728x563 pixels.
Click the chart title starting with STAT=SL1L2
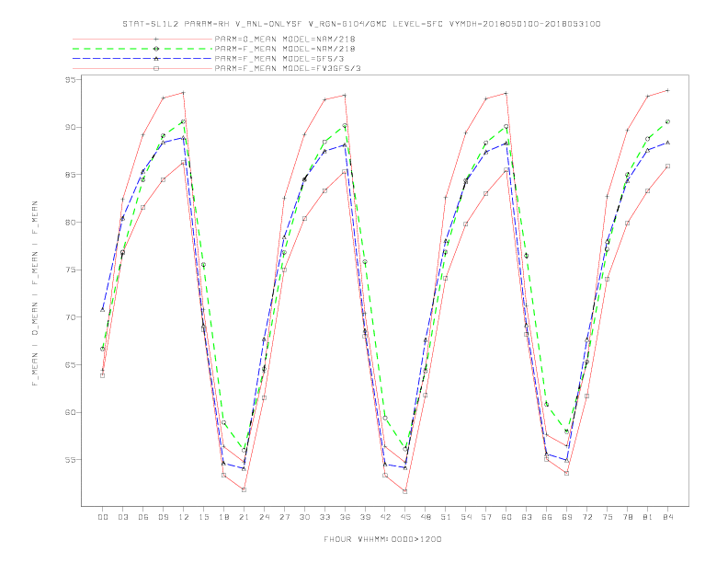click(361, 24)
